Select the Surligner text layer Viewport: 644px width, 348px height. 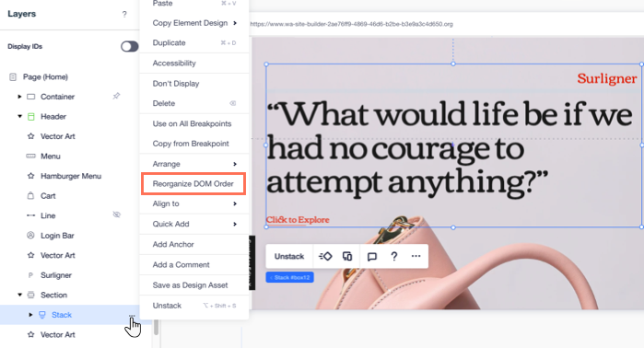coord(56,275)
